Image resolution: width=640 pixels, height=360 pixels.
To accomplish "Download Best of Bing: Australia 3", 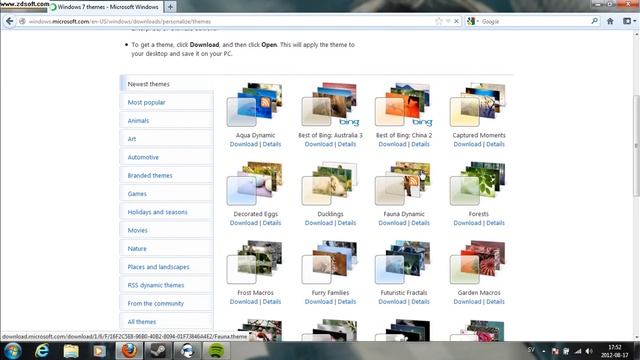I will 319,144.
